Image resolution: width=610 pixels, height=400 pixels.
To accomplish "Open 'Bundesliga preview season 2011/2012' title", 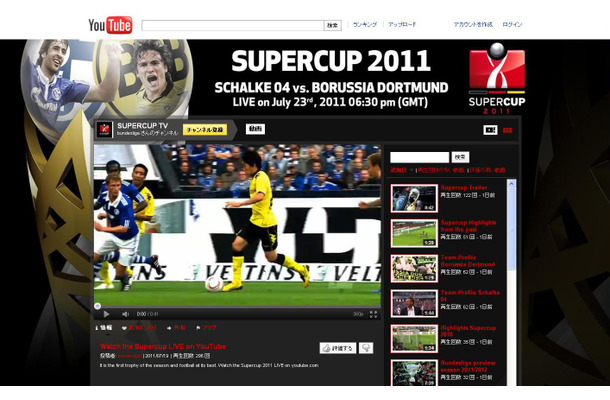I will pos(468,366).
